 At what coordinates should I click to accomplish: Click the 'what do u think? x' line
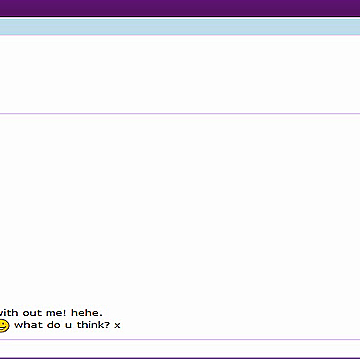67,325
